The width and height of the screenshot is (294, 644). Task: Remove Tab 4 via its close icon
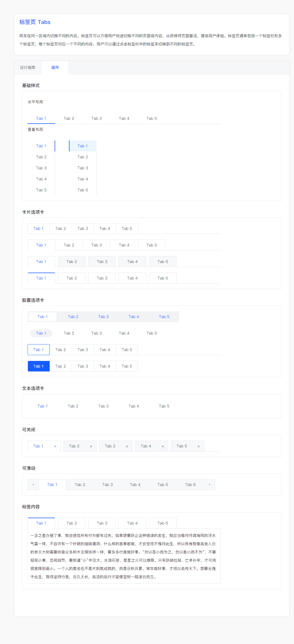coord(163,446)
